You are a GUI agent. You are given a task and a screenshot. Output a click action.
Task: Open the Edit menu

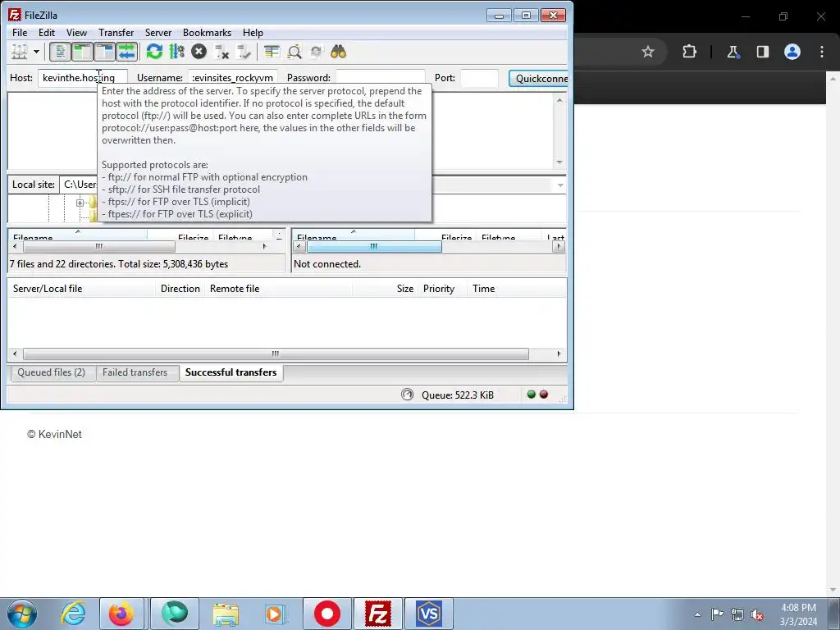(x=47, y=33)
